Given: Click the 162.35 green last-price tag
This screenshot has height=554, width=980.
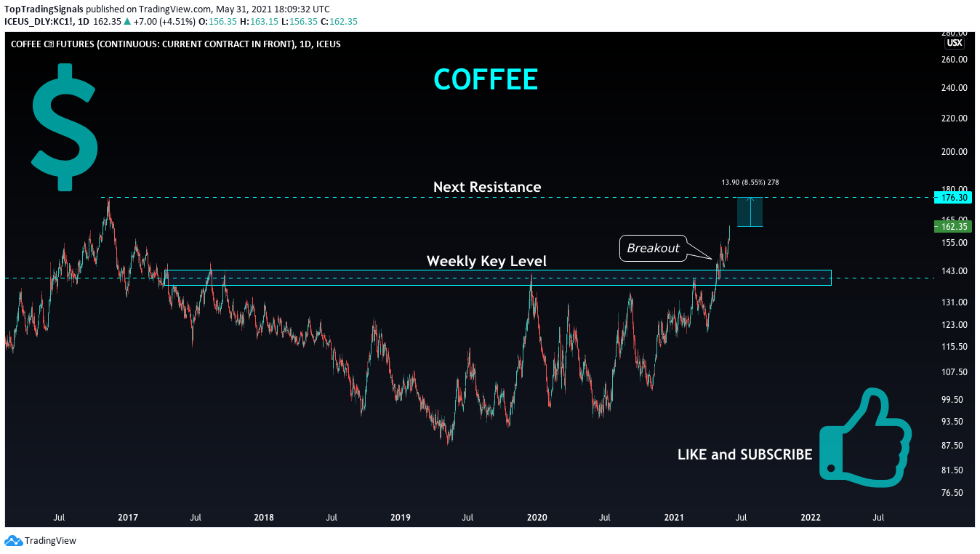Looking at the screenshot, I should (x=953, y=226).
